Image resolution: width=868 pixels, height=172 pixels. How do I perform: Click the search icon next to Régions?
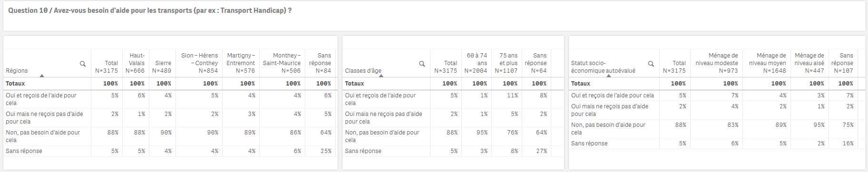(x=83, y=64)
